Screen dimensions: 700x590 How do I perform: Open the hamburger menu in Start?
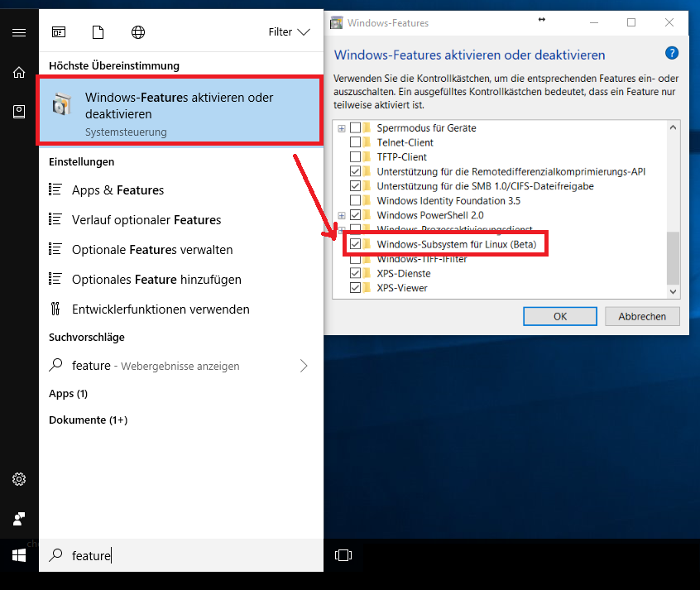(19, 32)
